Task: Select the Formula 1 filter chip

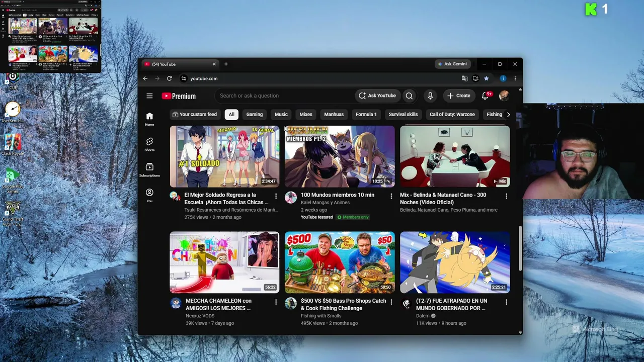Action: click(x=366, y=115)
